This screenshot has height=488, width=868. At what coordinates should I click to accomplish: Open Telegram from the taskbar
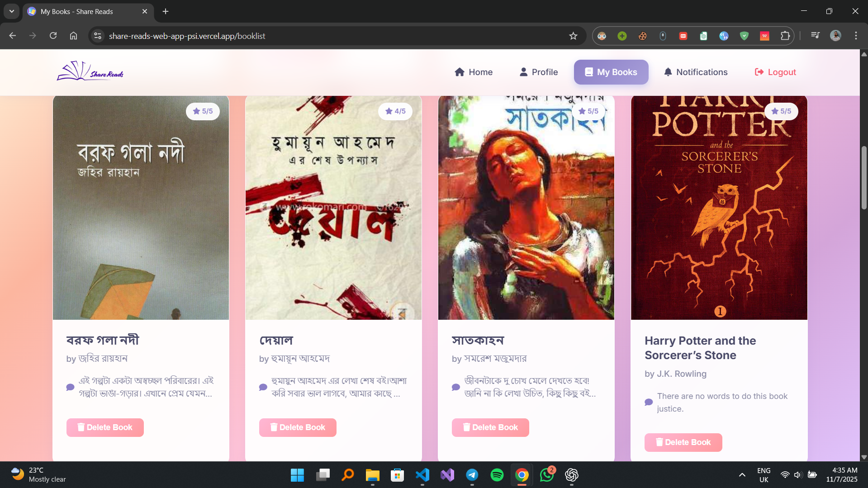[x=472, y=475]
